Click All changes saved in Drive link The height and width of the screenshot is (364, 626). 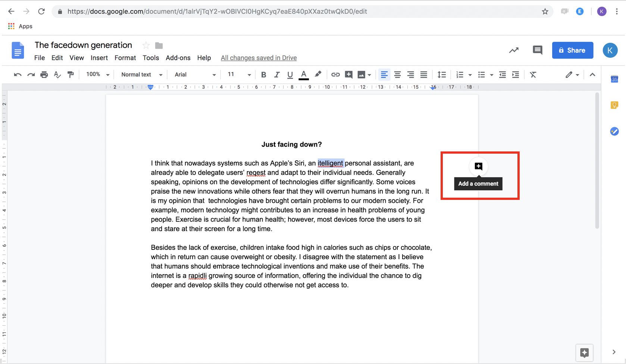(x=259, y=58)
